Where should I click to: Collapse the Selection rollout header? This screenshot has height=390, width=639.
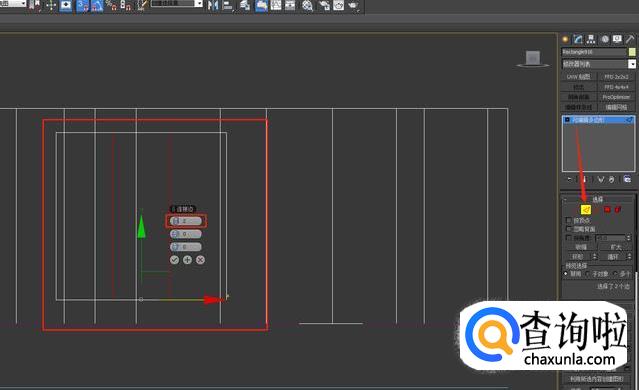pyautogui.click(x=598, y=199)
